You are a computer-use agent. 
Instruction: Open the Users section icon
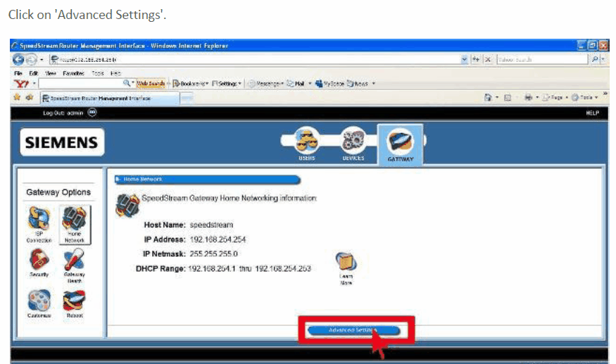[x=307, y=141]
